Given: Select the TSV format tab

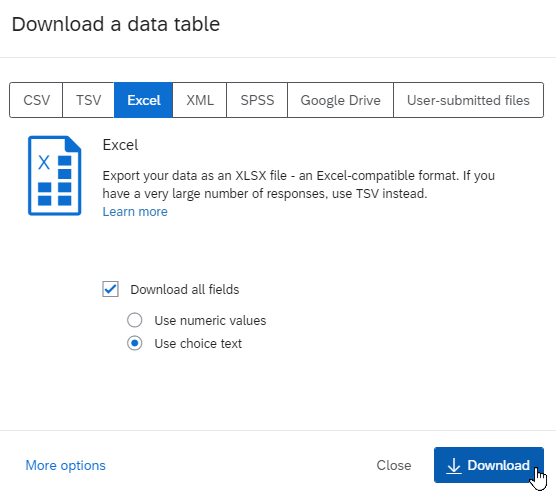Looking at the screenshot, I should [x=88, y=100].
